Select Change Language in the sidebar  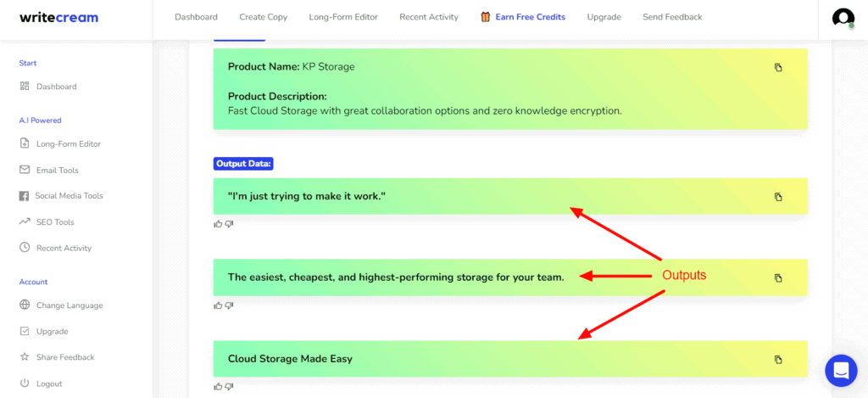(x=69, y=306)
